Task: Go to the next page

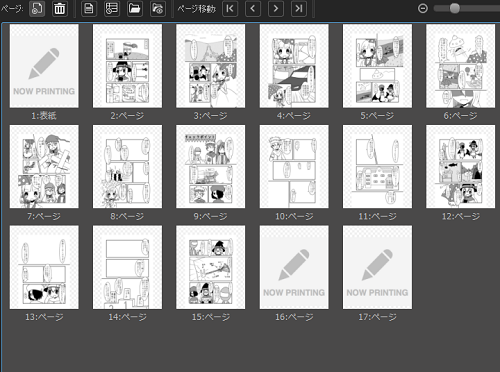Action: [x=276, y=8]
